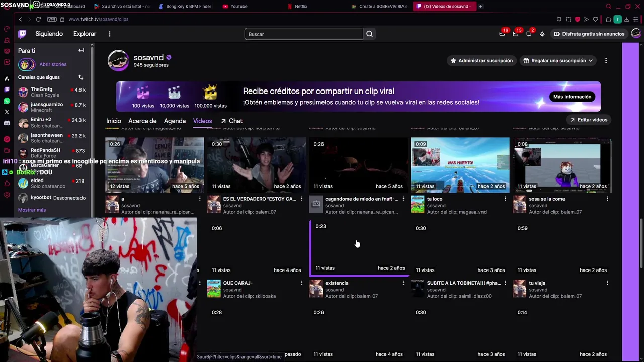Open browser downloads icon

point(626,19)
